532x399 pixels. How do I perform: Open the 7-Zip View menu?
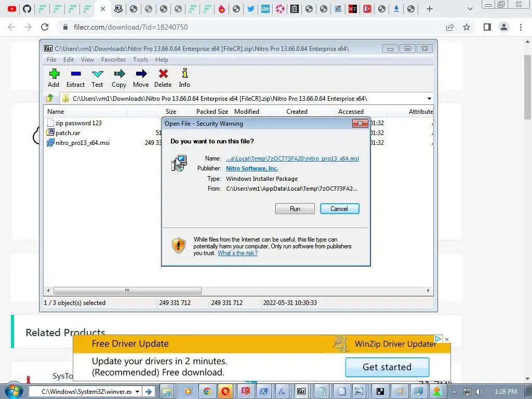[x=87, y=60]
